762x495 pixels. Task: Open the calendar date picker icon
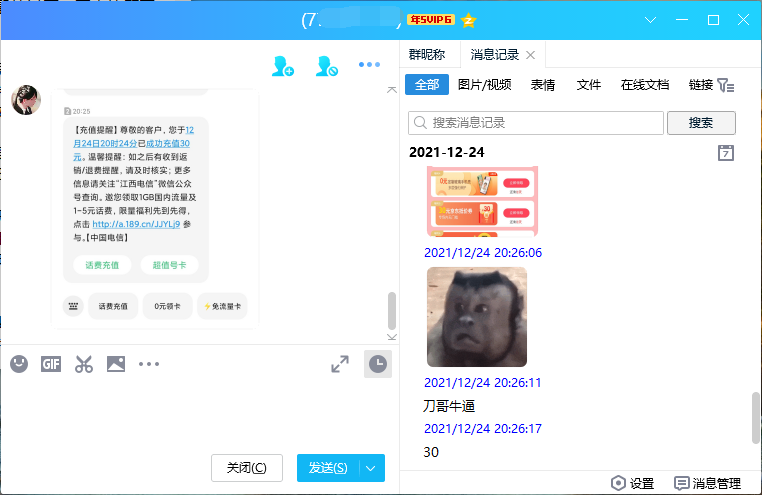(x=726, y=153)
